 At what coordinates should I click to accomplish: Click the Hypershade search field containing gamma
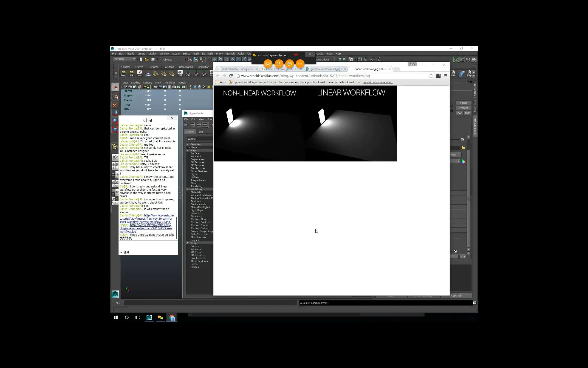pyautogui.click(x=200, y=139)
